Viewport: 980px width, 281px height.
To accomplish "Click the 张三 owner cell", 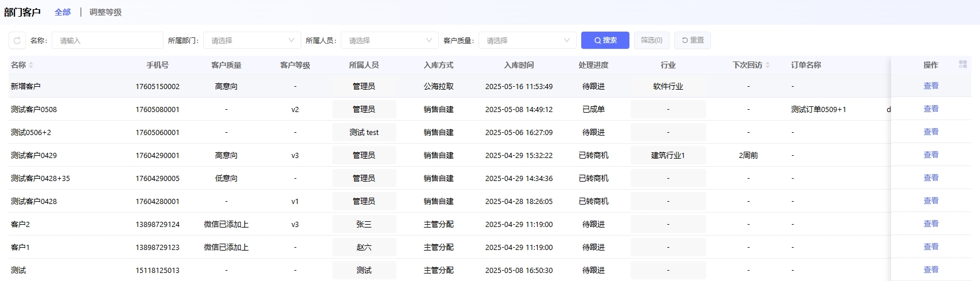I will 364,224.
